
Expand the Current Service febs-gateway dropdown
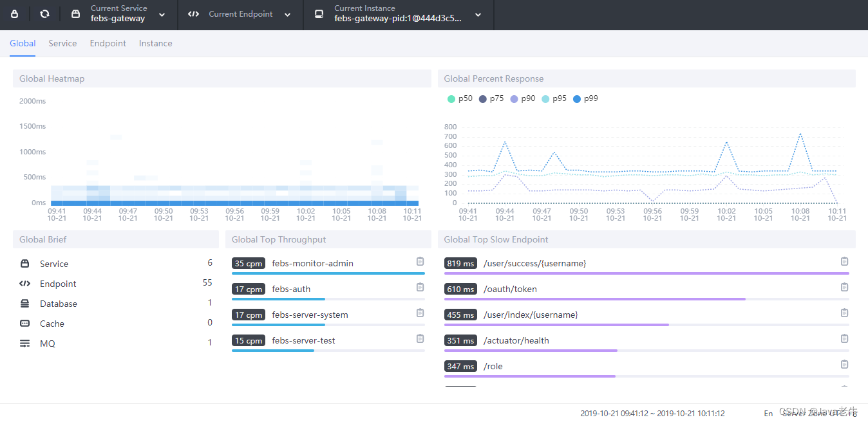[162, 15]
